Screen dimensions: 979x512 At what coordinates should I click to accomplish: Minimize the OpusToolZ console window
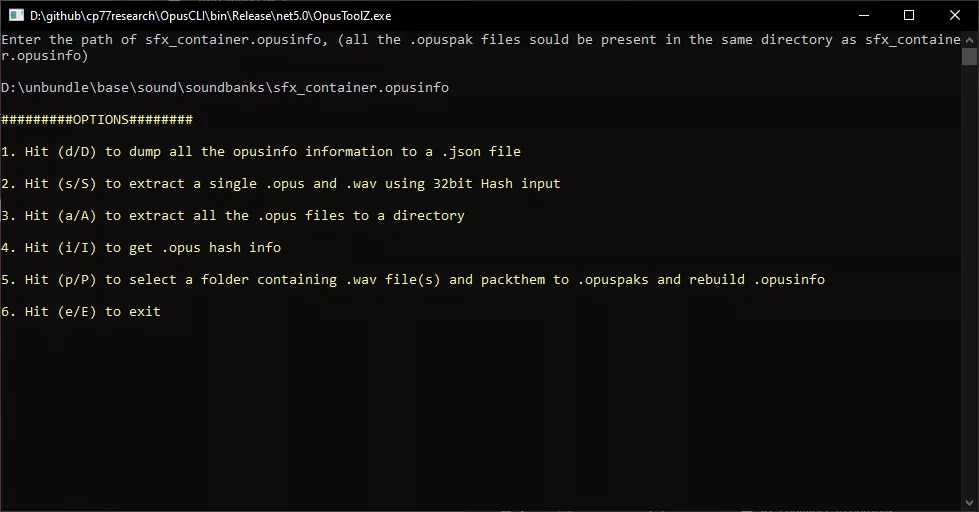point(864,16)
